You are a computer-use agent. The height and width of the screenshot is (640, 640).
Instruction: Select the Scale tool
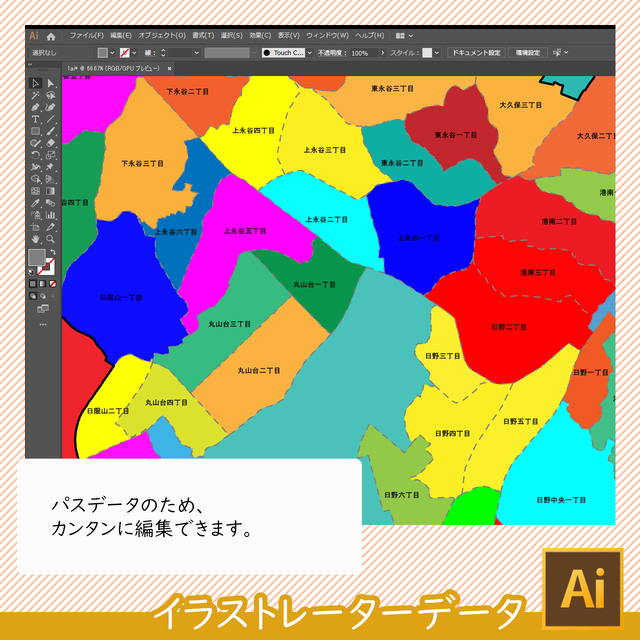[x=51, y=155]
